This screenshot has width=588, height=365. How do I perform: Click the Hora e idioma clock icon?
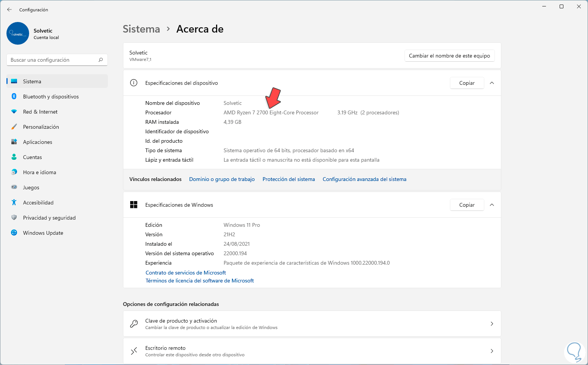(14, 172)
